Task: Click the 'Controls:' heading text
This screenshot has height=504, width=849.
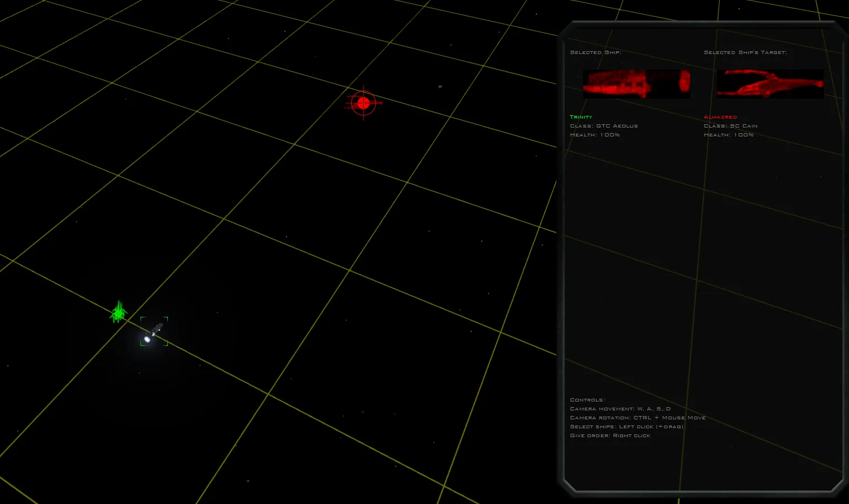Action: coord(588,400)
